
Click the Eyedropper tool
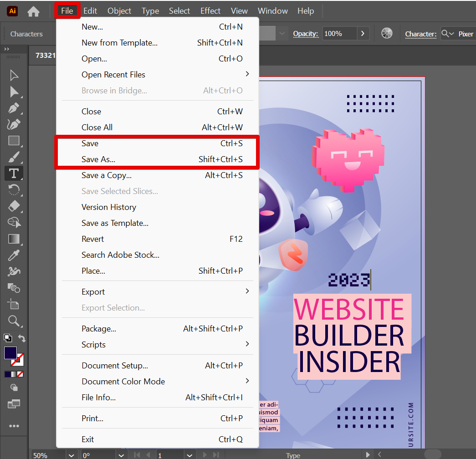click(14, 255)
